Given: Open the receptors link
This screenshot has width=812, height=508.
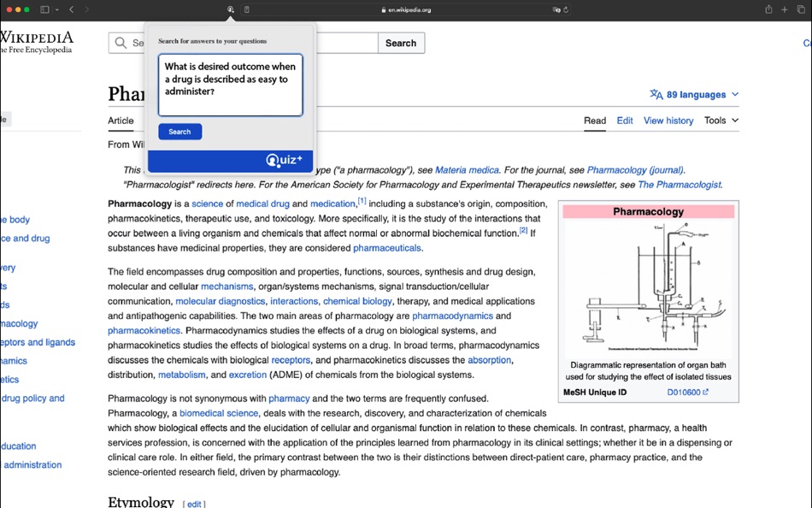Looking at the screenshot, I should [291, 360].
